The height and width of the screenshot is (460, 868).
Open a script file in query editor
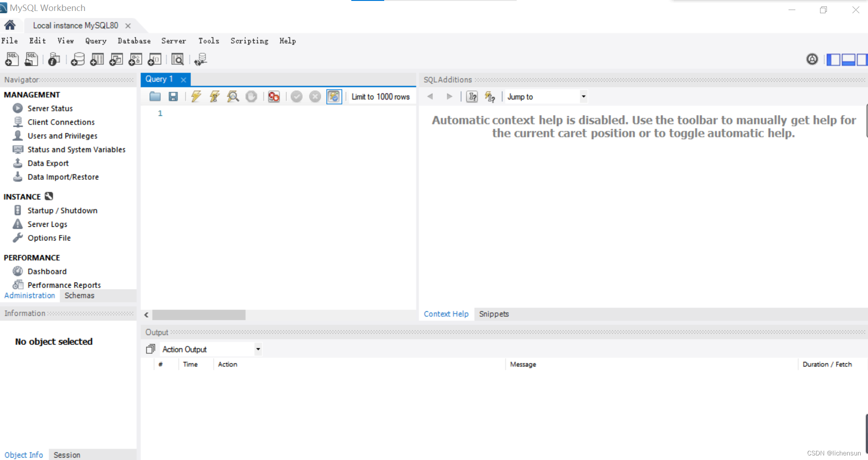click(155, 96)
